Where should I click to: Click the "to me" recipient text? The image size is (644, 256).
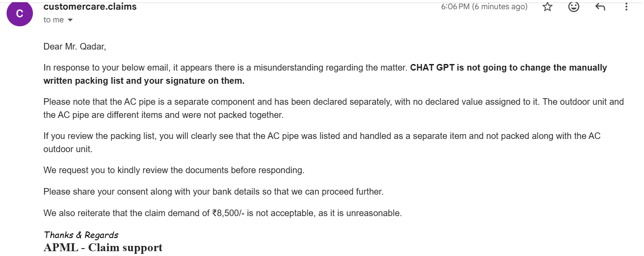click(54, 20)
